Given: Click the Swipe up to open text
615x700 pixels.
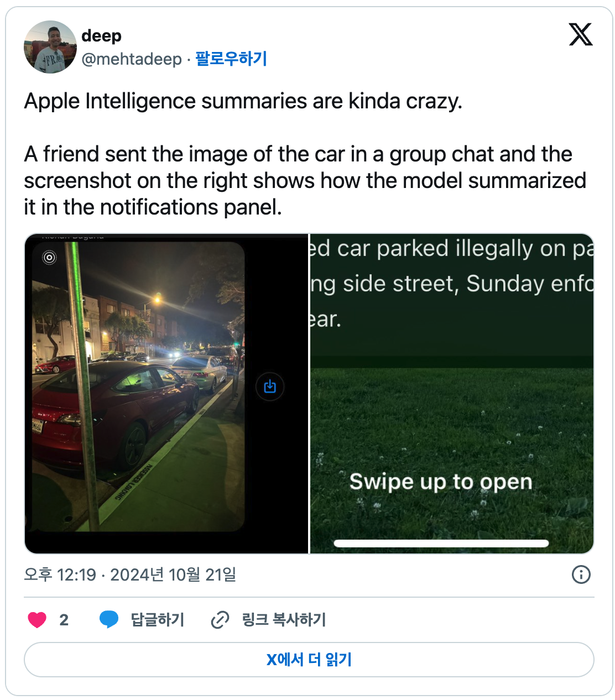Looking at the screenshot, I should click(441, 482).
